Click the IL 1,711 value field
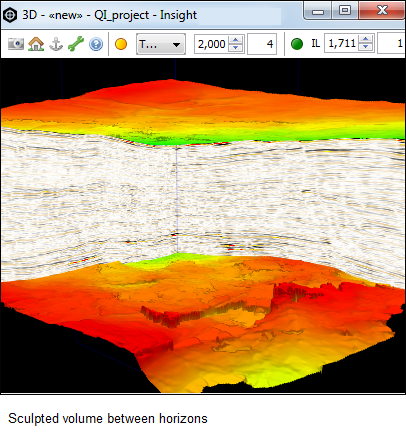This screenshot has width=406, height=445. pos(341,43)
